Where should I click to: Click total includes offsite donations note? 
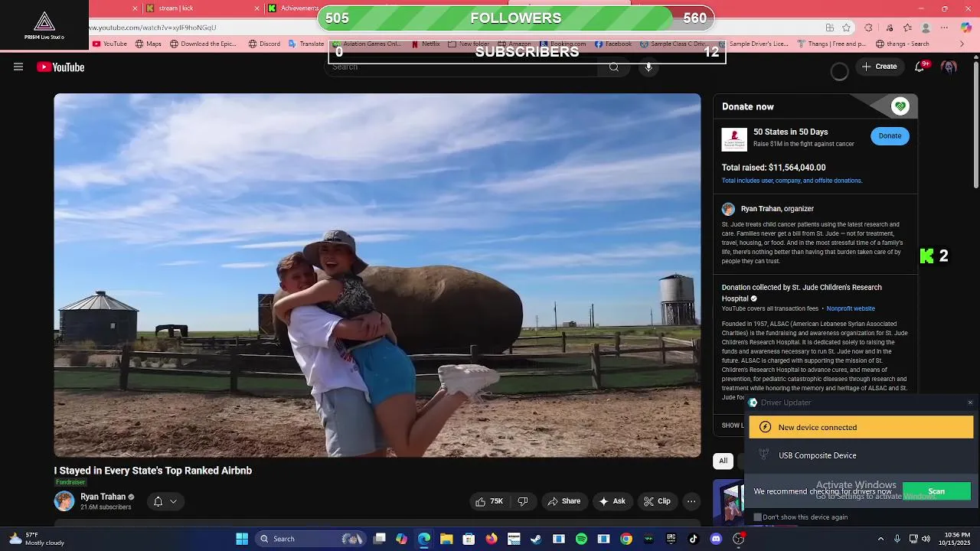792,181
